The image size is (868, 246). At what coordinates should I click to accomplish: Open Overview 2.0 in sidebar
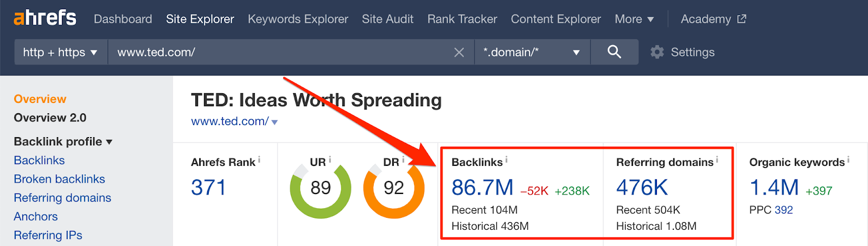click(x=50, y=118)
